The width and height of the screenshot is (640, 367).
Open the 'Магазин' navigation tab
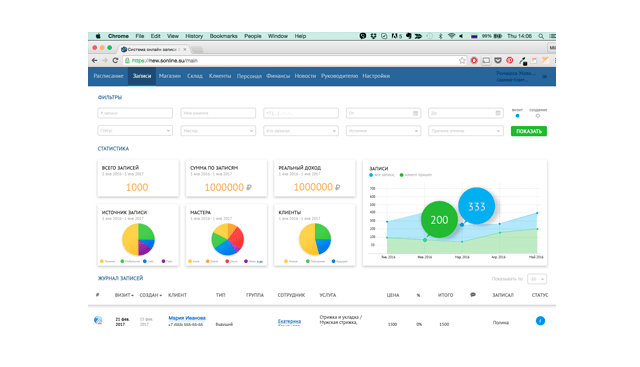(x=170, y=76)
